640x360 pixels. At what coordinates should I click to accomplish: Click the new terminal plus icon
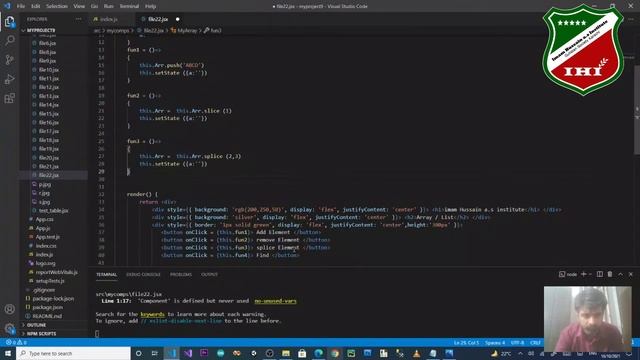click(584, 274)
